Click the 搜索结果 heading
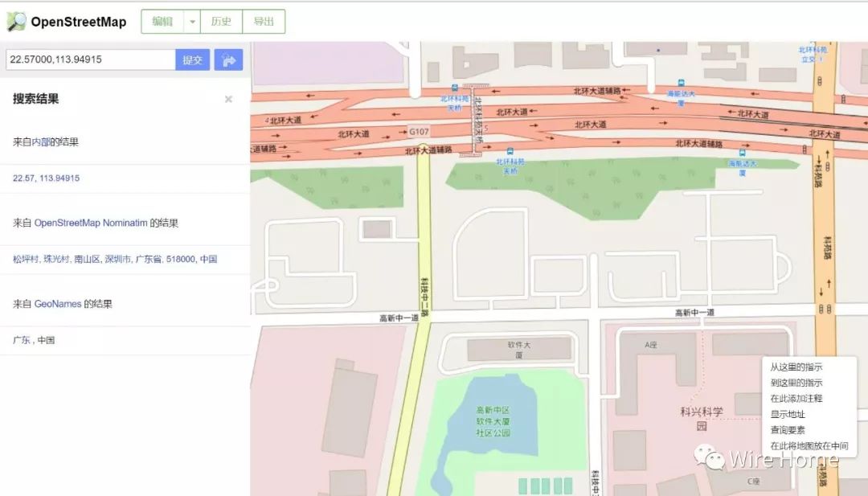 (36, 99)
